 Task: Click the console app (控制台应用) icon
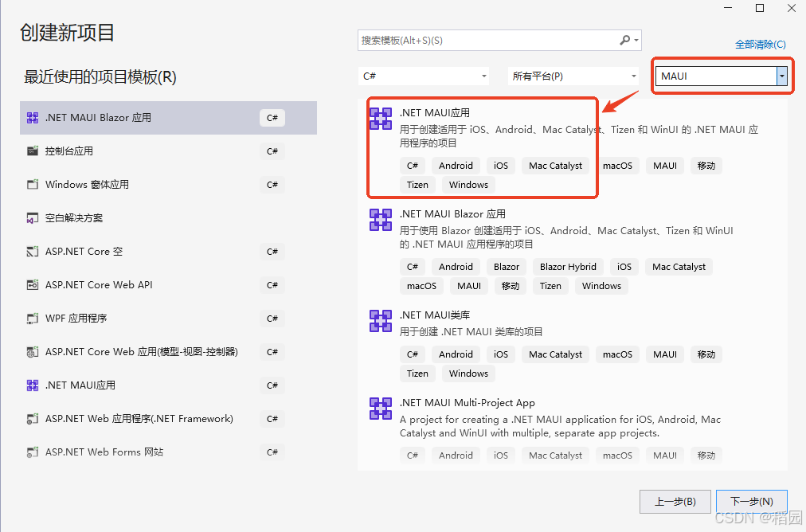(x=33, y=151)
